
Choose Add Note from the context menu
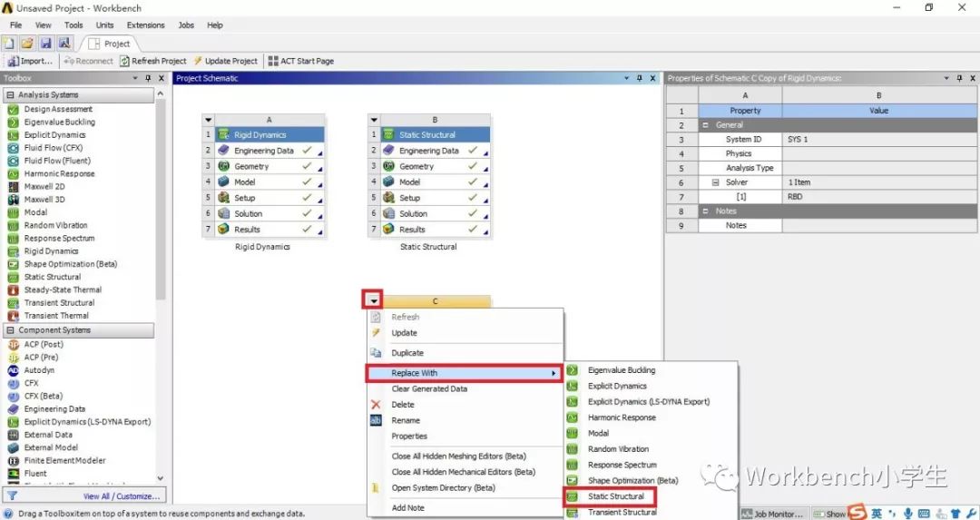[408, 508]
